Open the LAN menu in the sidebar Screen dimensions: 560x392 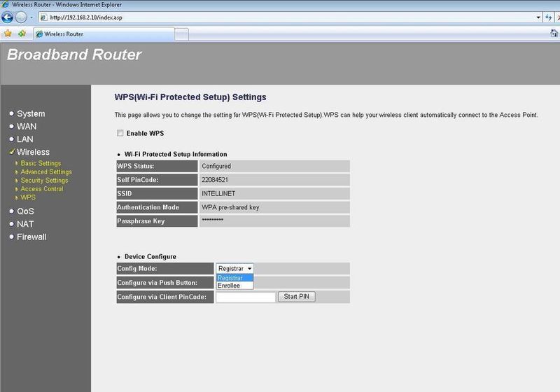(x=25, y=139)
